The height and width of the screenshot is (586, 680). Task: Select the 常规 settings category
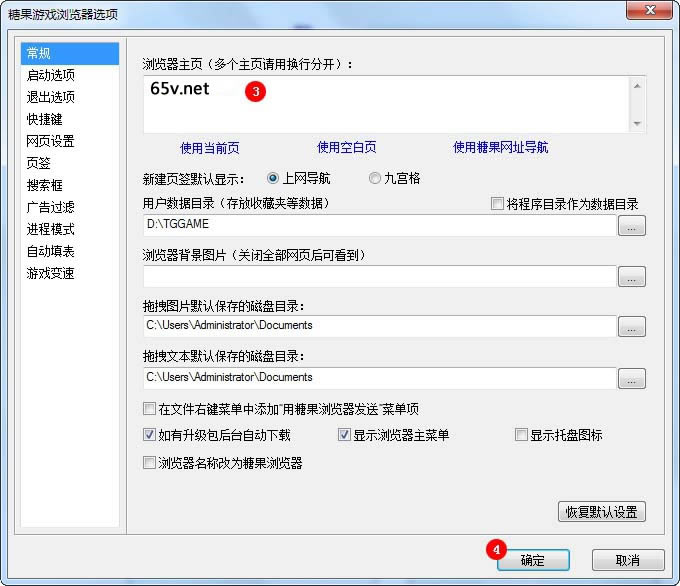click(69, 53)
